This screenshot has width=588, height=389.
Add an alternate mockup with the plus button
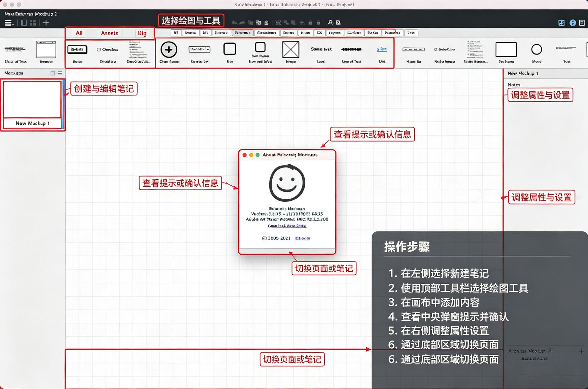click(x=581, y=351)
